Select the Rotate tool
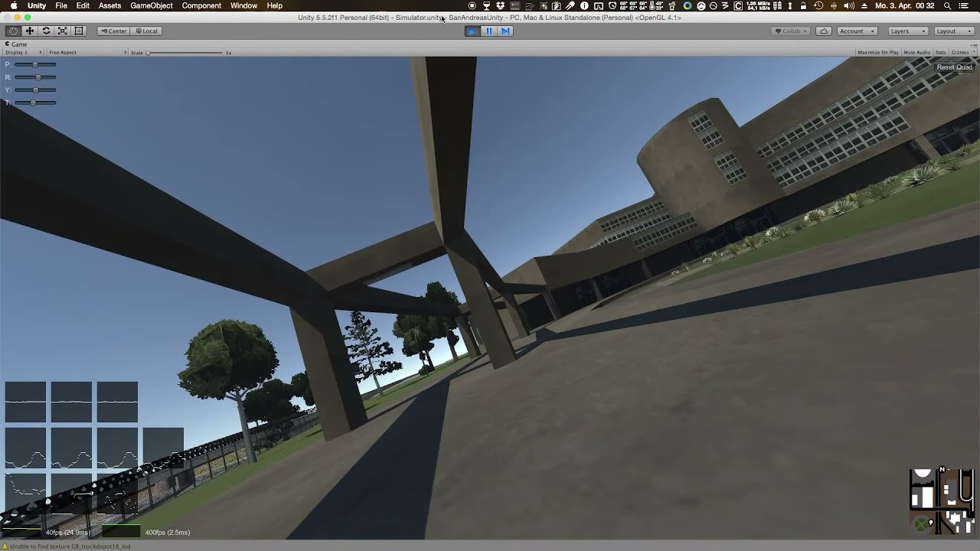This screenshot has height=551, width=980. tap(46, 31)
